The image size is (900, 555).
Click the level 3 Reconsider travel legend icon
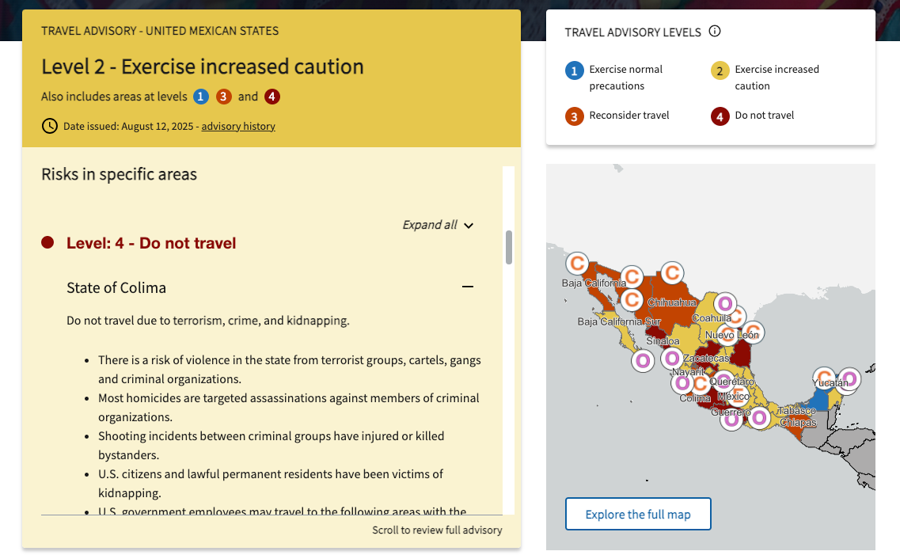pyautogui.click(x=574, y=117)
